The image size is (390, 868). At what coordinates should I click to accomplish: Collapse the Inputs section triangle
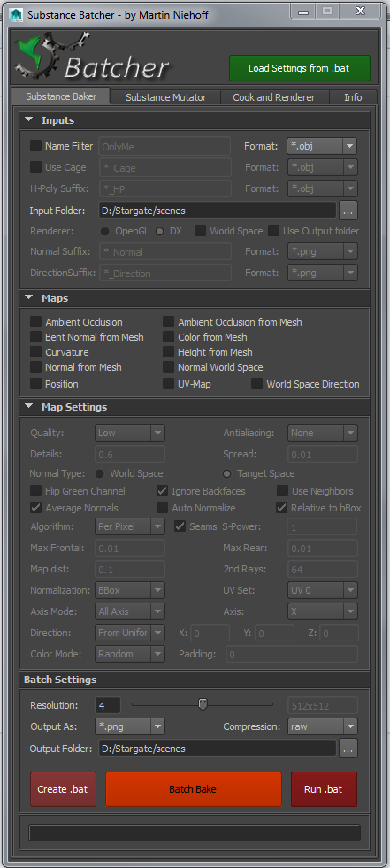click(x=29, y=119)
